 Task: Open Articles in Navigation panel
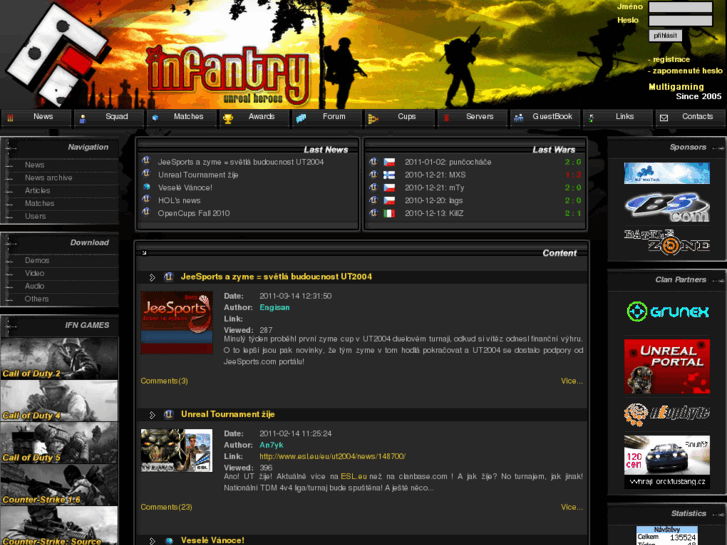click(x=37, y=191)
